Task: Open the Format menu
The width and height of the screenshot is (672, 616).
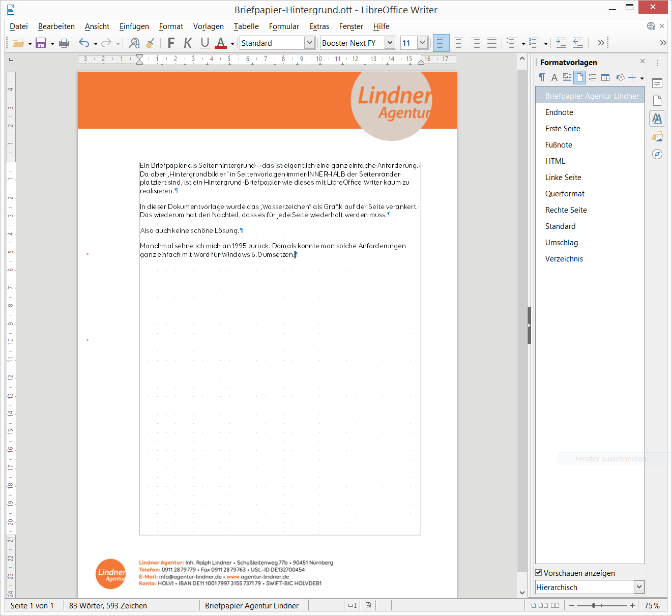Action: (171, 26)
